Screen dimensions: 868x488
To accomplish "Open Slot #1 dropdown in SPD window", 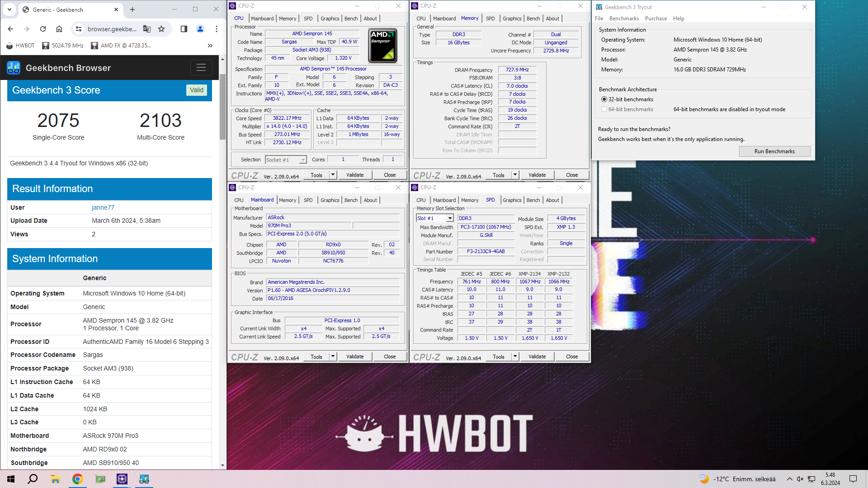I will 435,218.
